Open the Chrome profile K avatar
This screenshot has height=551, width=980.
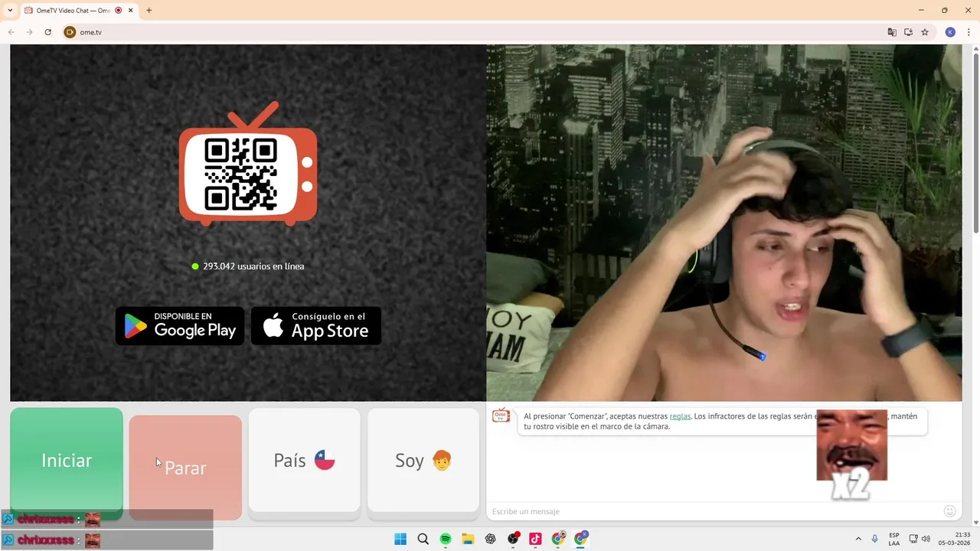tap(950, 32)
